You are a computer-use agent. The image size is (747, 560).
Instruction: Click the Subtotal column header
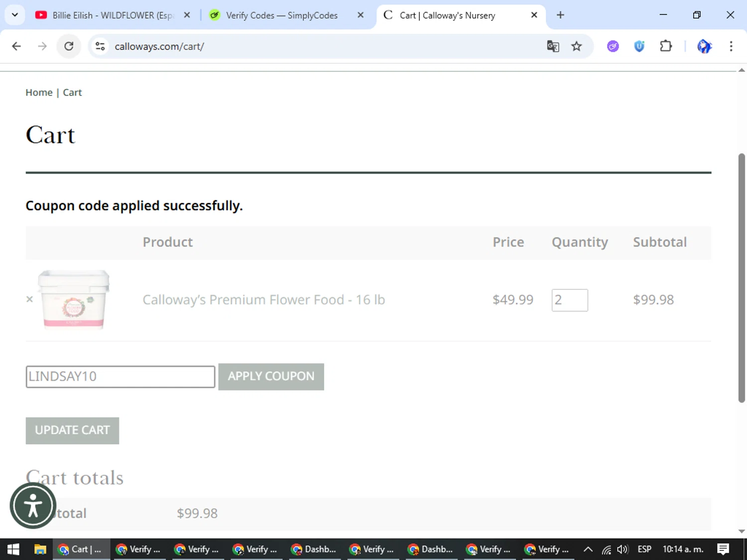point(660,242)
